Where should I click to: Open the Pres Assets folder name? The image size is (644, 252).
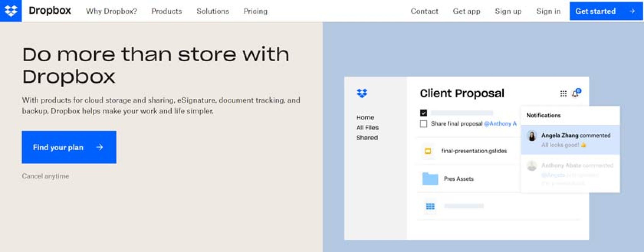(458, 179)
